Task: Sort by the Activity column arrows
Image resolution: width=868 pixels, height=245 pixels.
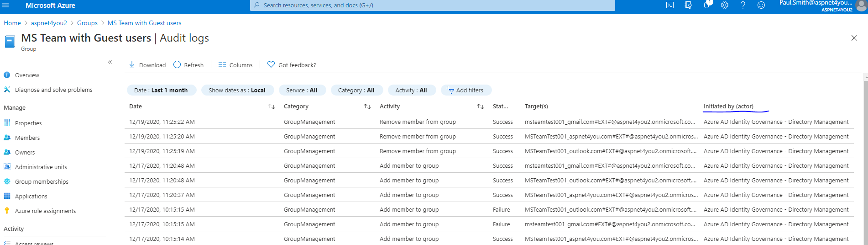Action: 481,107
